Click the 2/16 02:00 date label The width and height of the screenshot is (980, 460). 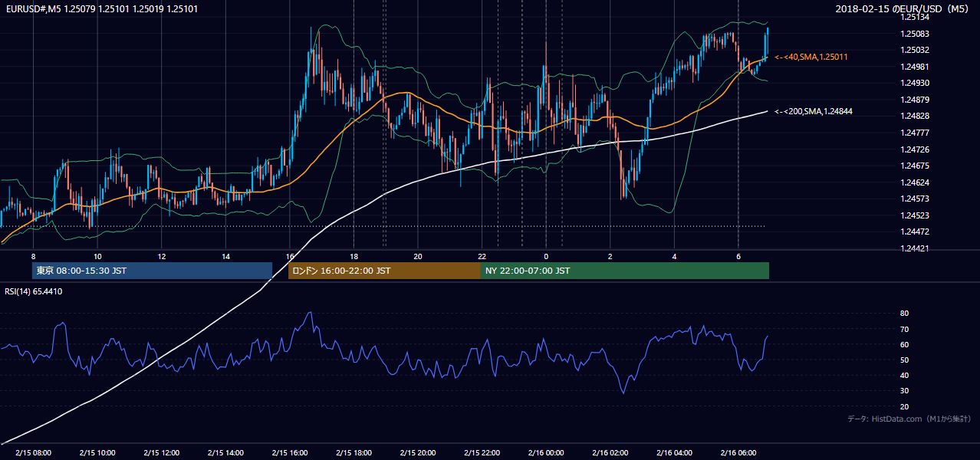click(x=610, y=453)
